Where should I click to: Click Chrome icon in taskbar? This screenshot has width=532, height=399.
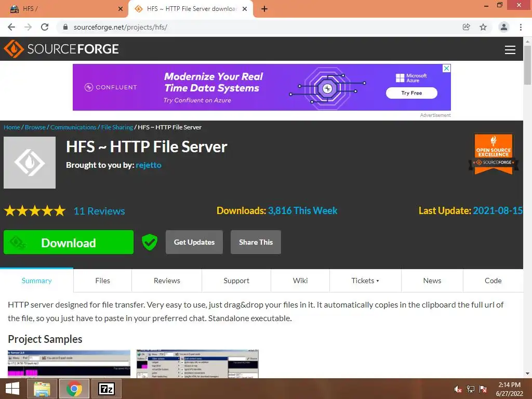[74, 389]
